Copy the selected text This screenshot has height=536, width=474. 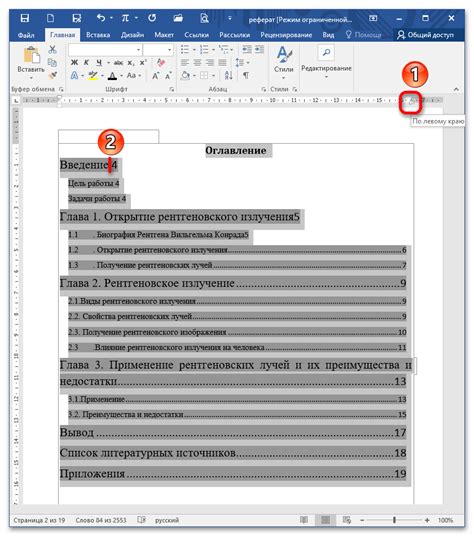tap(52, 63)
